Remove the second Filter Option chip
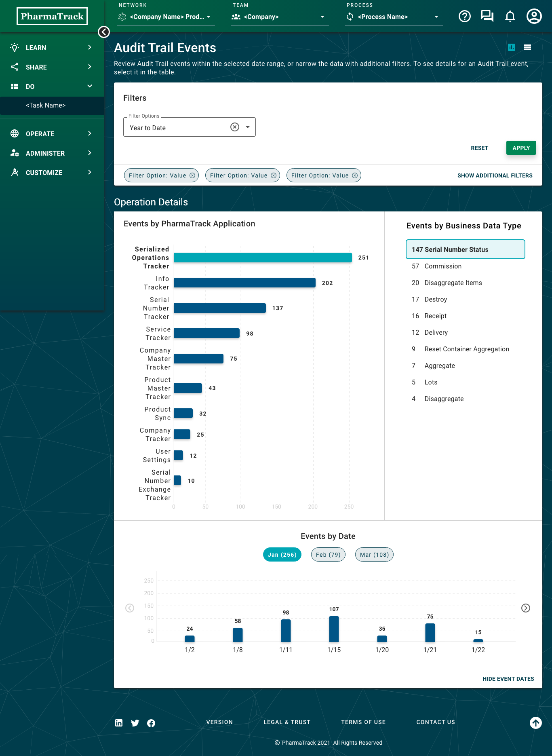Screen dimensions: 552x756 [x=274, y=175]
